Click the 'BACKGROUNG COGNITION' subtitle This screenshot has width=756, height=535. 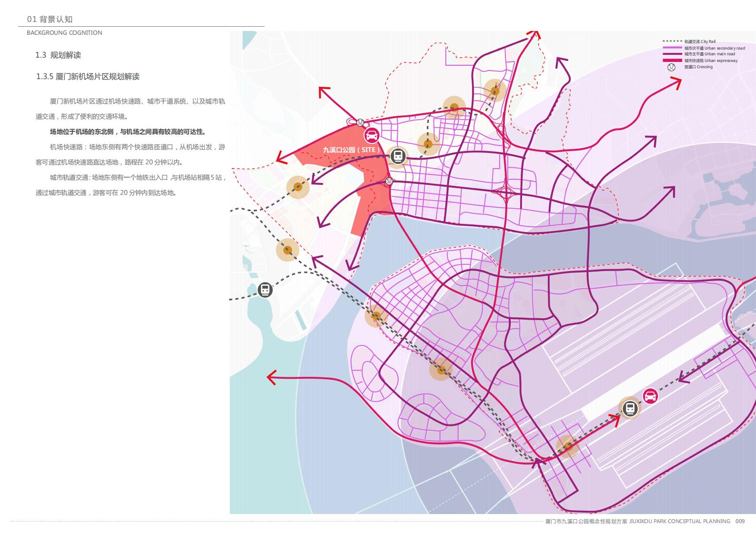64,33
